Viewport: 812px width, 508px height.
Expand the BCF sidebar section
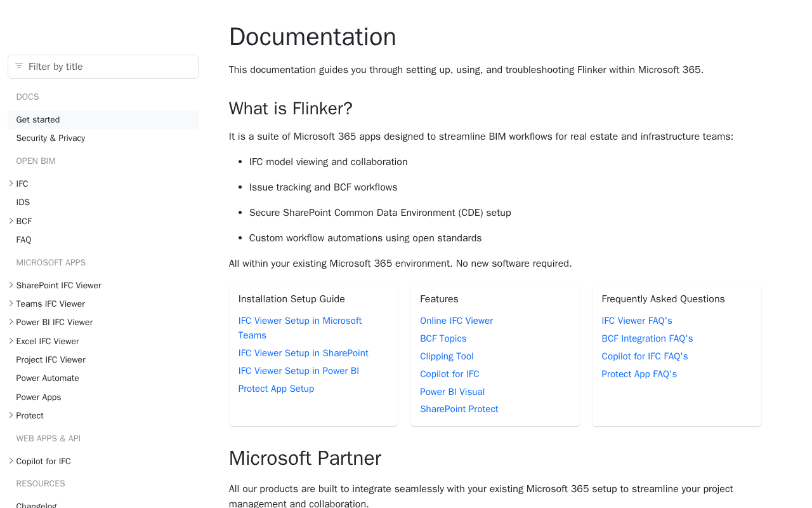(x=11, y=221)
